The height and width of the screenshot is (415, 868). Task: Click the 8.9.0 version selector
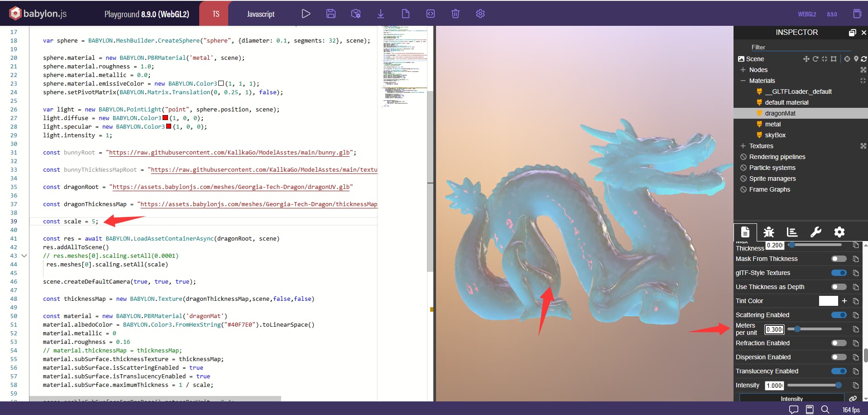(x=832, y=14)
